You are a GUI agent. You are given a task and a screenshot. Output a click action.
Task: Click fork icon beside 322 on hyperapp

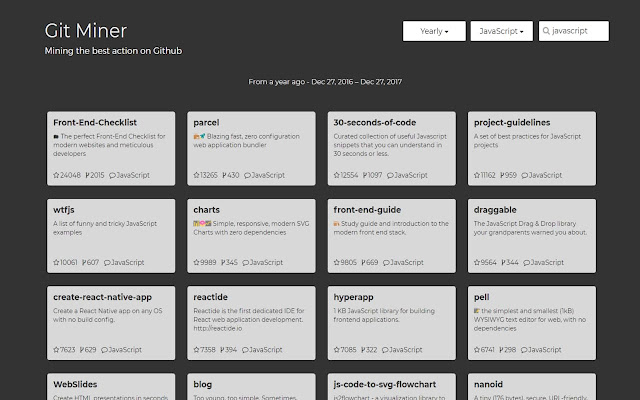point(363,350)
